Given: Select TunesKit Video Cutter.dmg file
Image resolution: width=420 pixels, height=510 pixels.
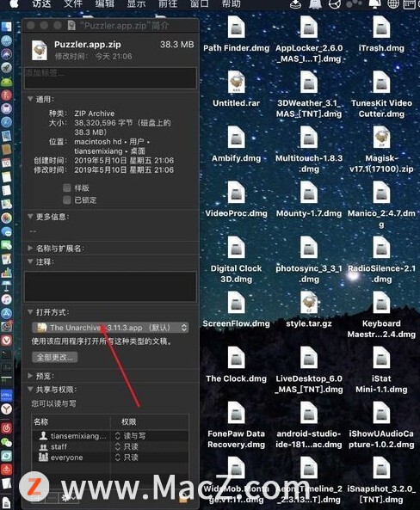Looking at the screenshot, I should tap(381, 83).
